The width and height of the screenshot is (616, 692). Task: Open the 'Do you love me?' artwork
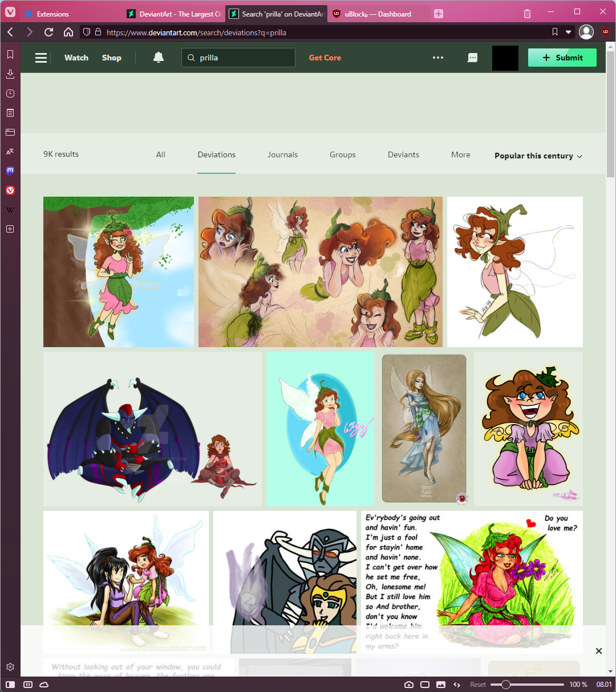click(x=472, y=582)
